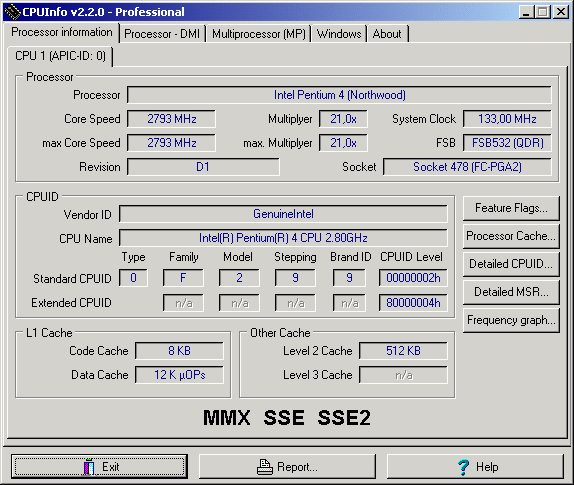Click the System Clock 133,00 MHz field
Image resolution: width=574 pixels, height=485 pixels.
(x=507, y=119)
